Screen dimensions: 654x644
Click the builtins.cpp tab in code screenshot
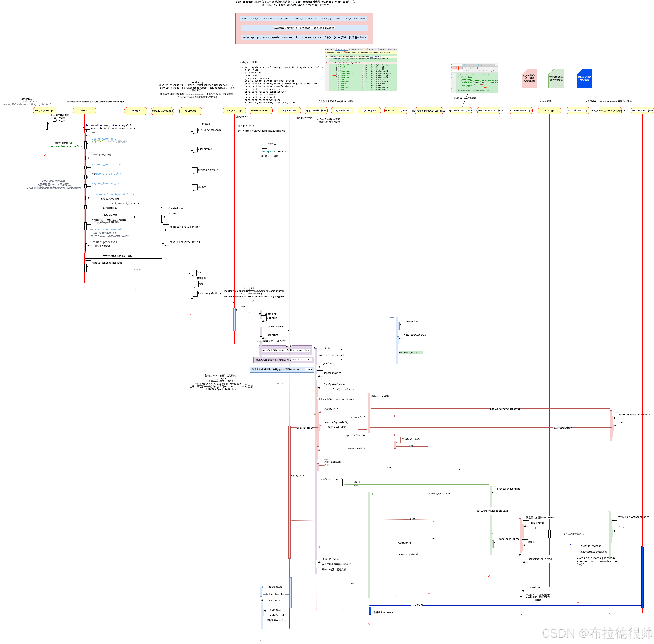341,49
